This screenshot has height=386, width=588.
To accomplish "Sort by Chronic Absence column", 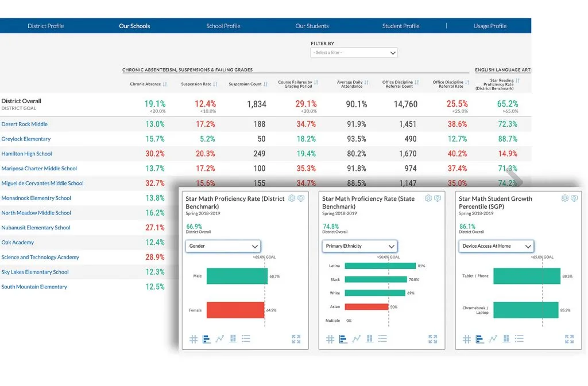I will [x=148, y=83].
